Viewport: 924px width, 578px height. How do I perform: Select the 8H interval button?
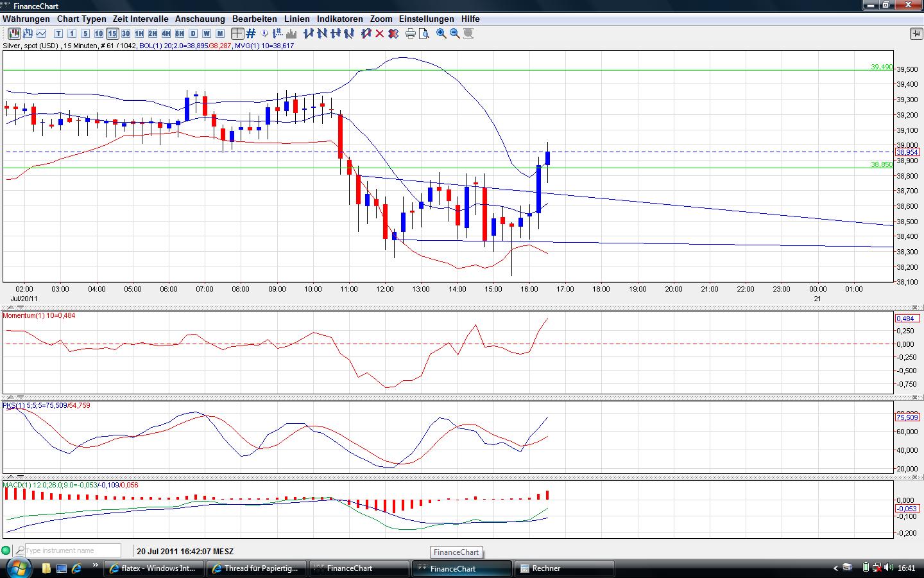click(x=180, y=33)
